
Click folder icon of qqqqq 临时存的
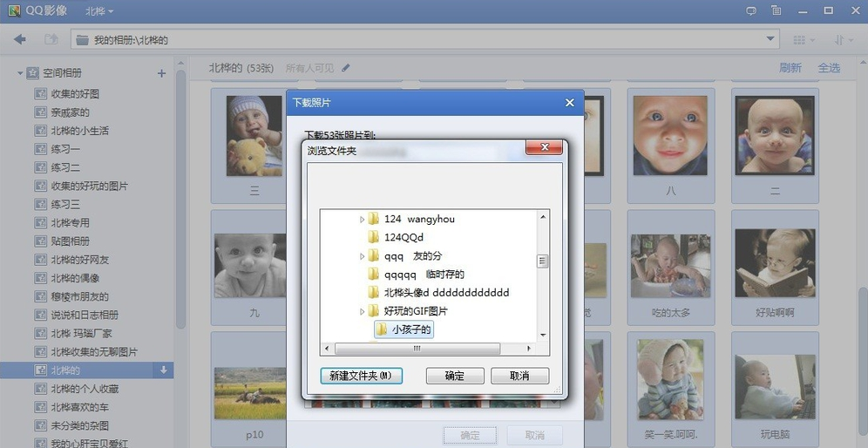pyautogui.click(x=374, y=274)
